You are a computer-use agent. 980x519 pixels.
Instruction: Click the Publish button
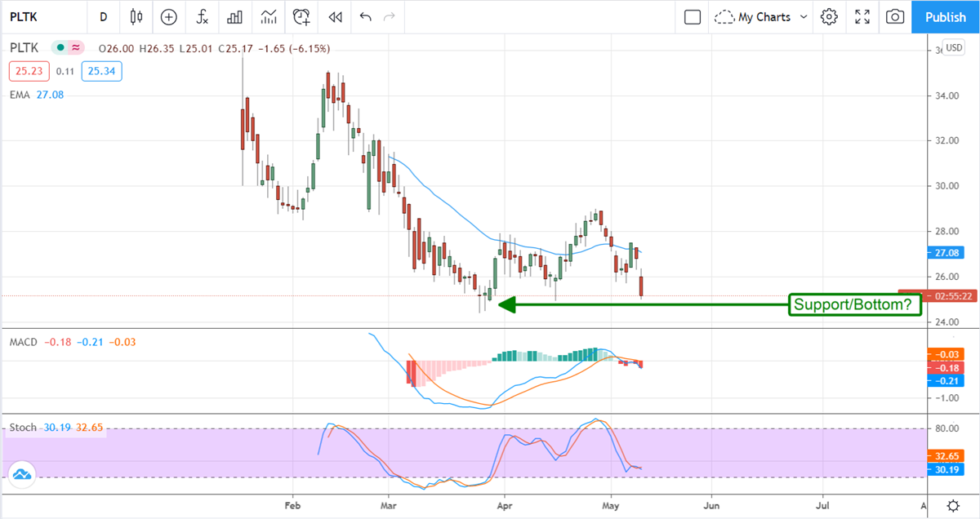click(945, 16)
